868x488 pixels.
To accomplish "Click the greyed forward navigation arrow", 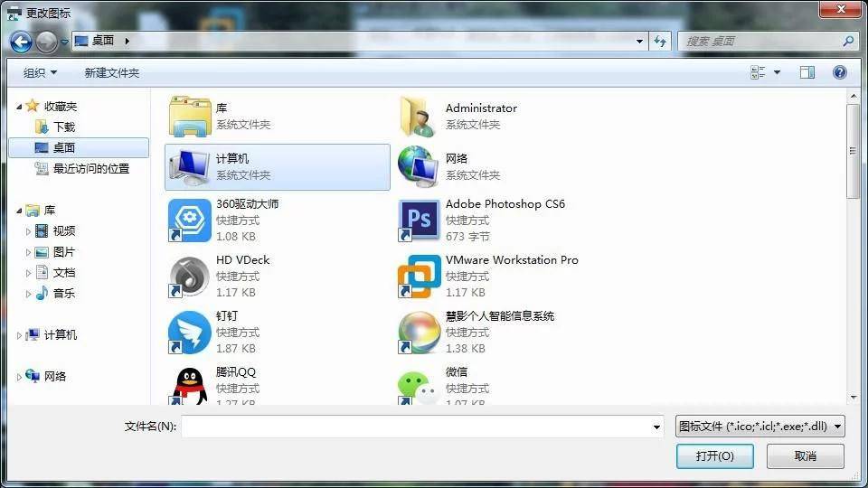I will click(x=46, y=42).
